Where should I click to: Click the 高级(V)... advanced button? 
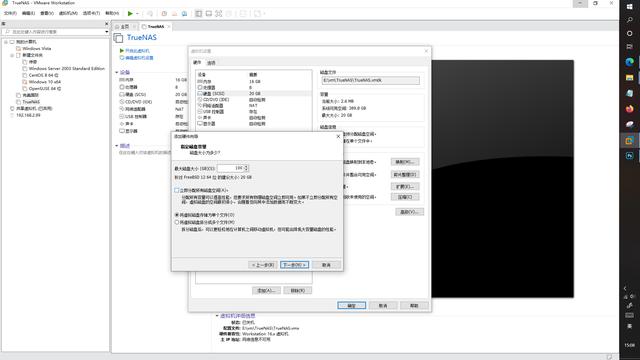click(409, 212)
